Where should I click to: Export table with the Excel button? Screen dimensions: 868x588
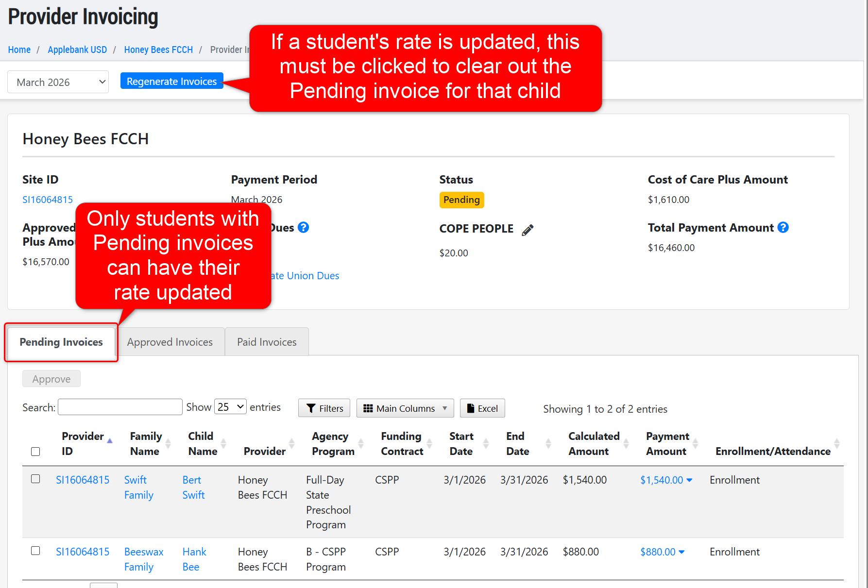pos(482,408)
